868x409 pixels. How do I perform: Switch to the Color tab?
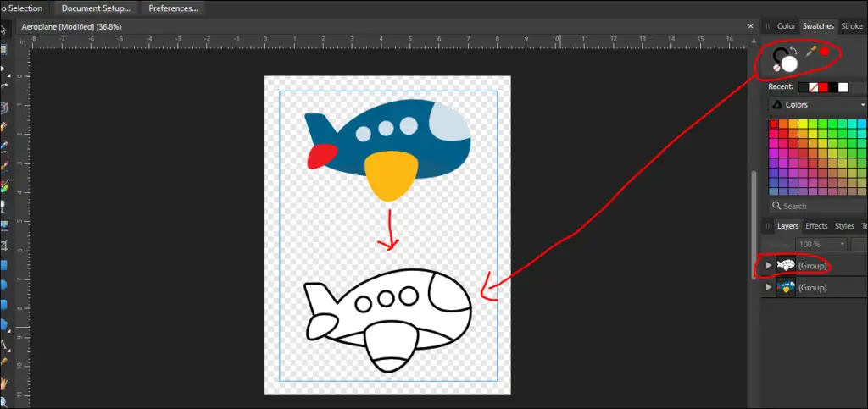[x=786, y=26]
